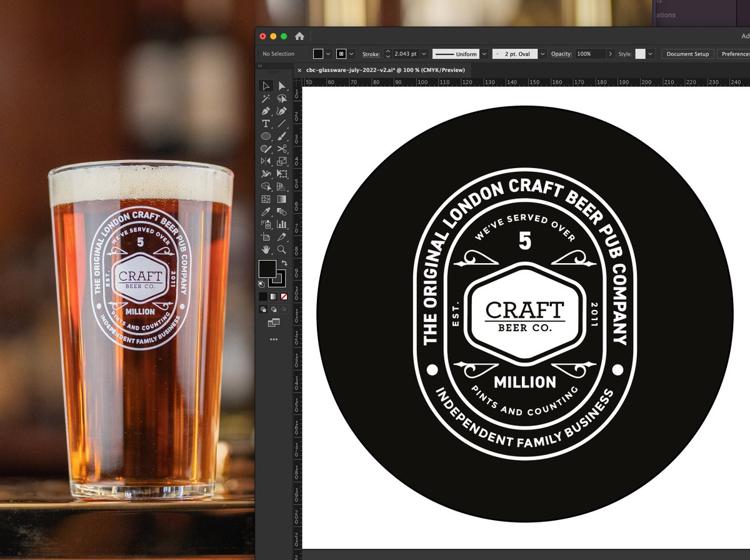Select the Scissors tool
The image size is (750, 560).
pyautogui.click(x=282, y=149)
